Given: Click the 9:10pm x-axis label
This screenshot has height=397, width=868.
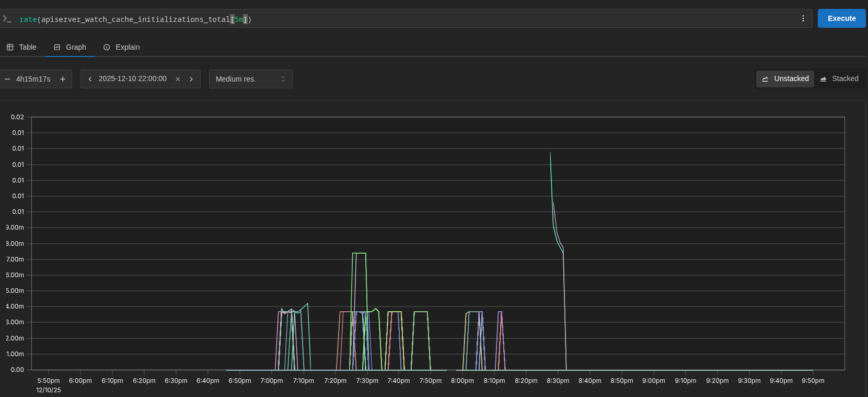Looking at the screenshot, I should (x=686, y=381).
